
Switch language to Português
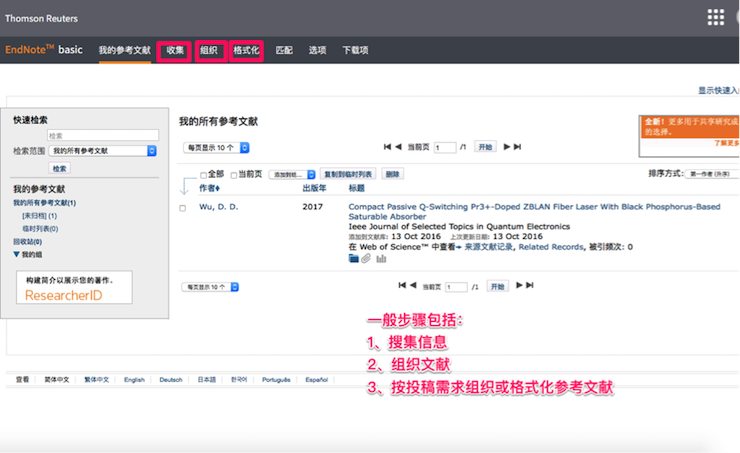coord(276,379)
